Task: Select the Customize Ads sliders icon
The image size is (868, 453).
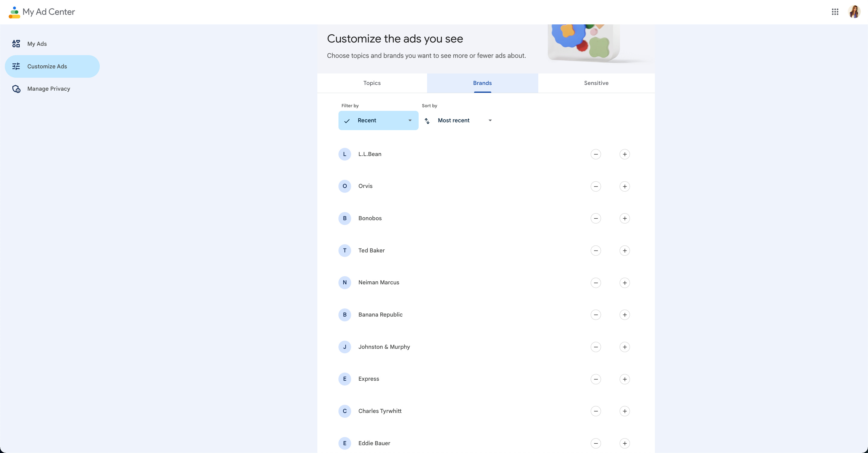Action: [x=16, y=66]
